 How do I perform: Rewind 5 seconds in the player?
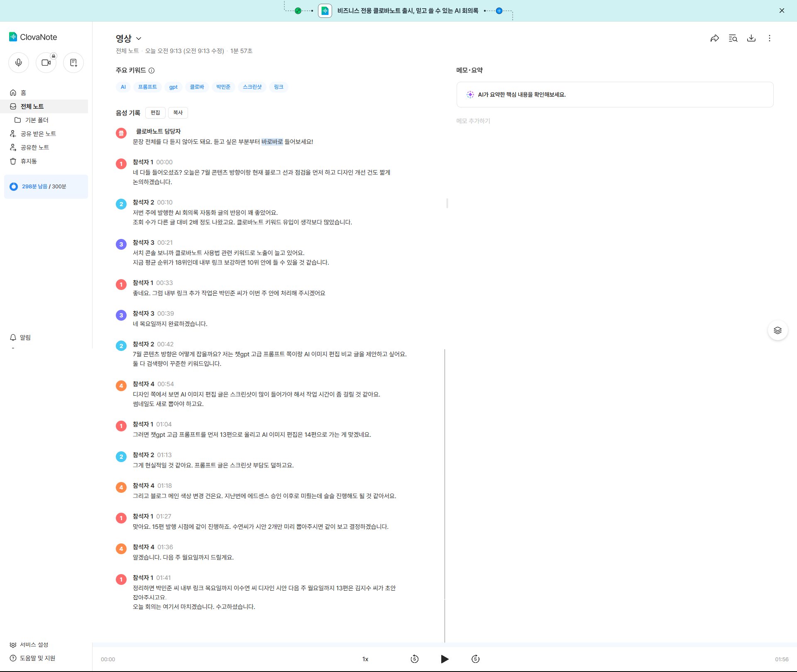point(414,659)
